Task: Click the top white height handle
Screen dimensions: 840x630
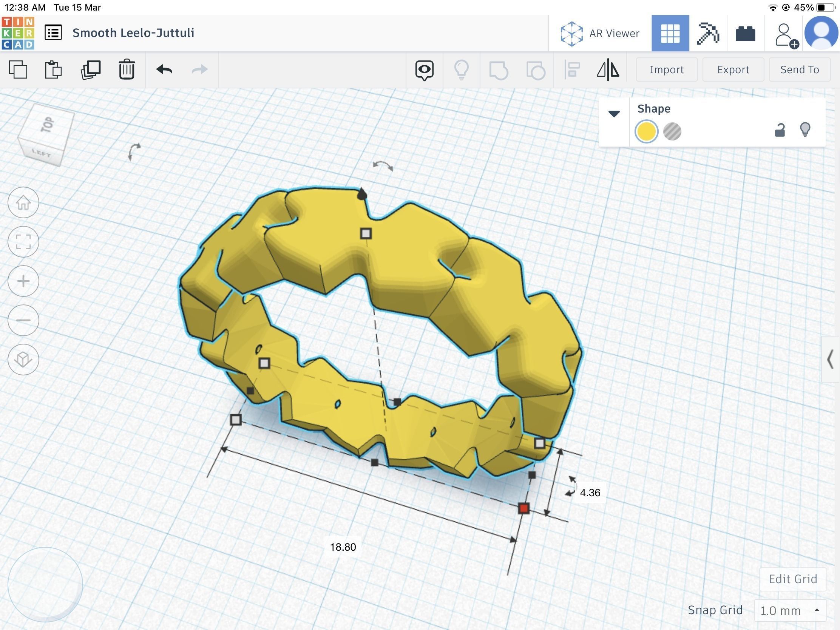Action: 366,233
